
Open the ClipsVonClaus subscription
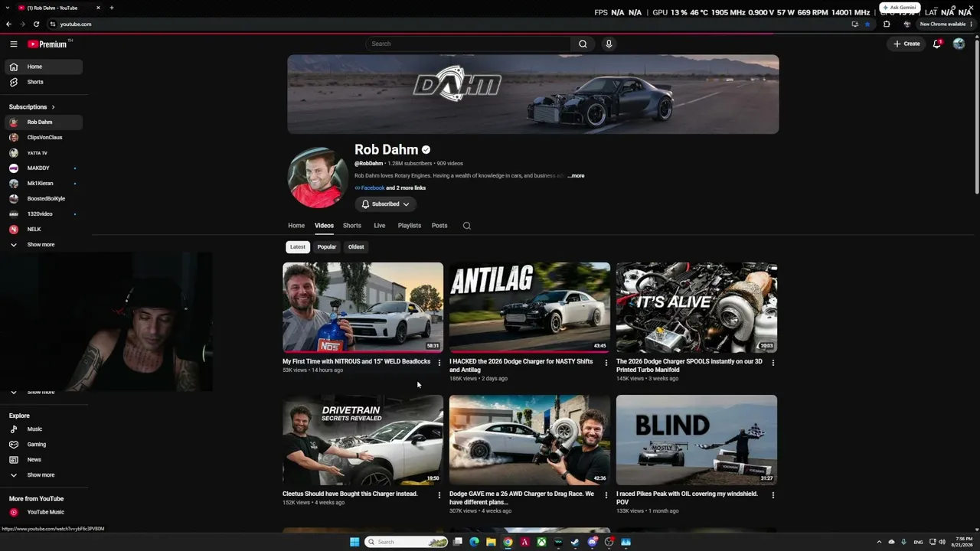click(x=44, y=138)
